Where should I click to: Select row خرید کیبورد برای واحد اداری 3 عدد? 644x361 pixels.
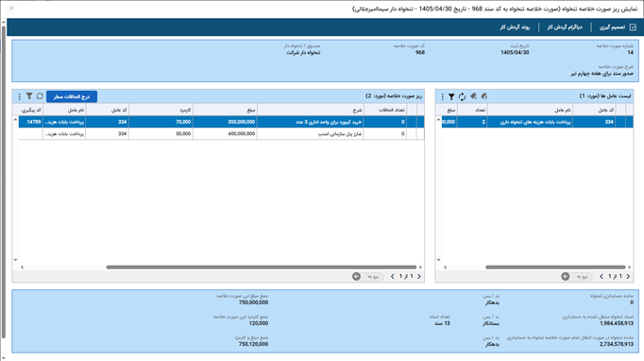[221, 122]
